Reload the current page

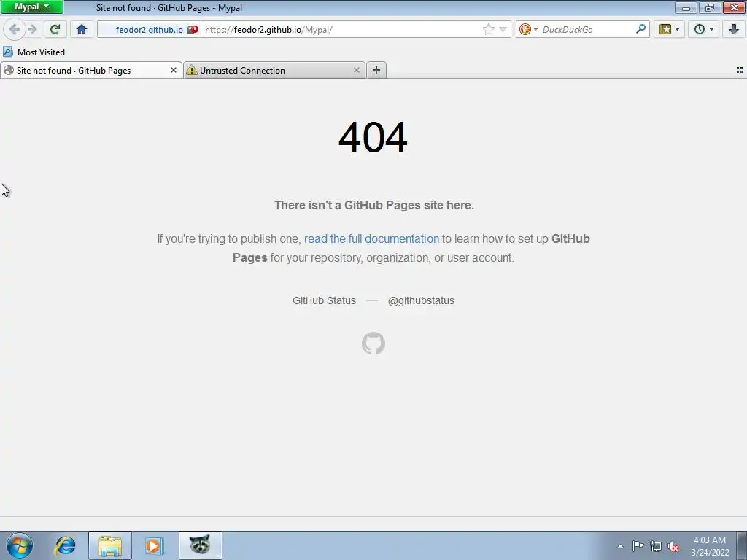(55, 29)
